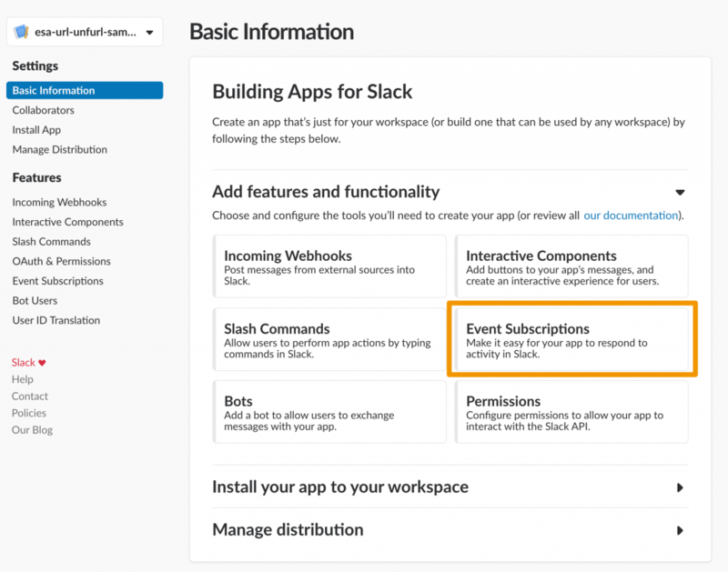Go to Install App in sidebar
Image resolution: width=728 pixels, height=572 pixels.
(x=36, y=130)
